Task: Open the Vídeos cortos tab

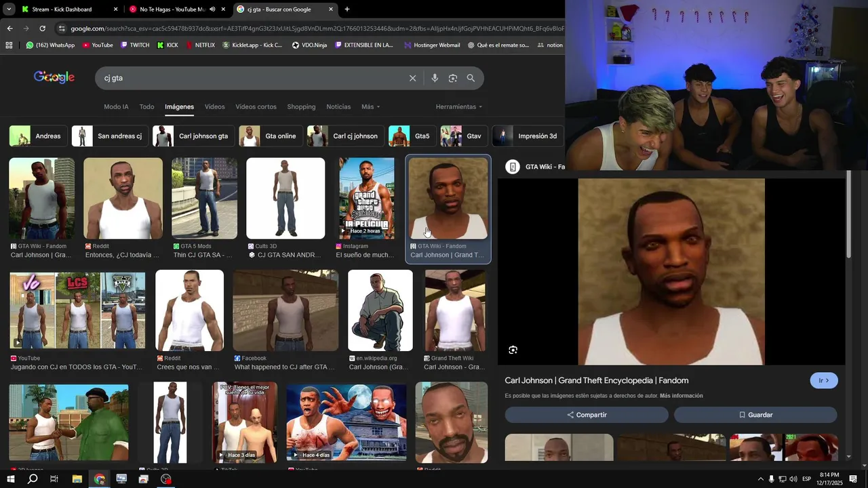Action: tap(256, 106)
